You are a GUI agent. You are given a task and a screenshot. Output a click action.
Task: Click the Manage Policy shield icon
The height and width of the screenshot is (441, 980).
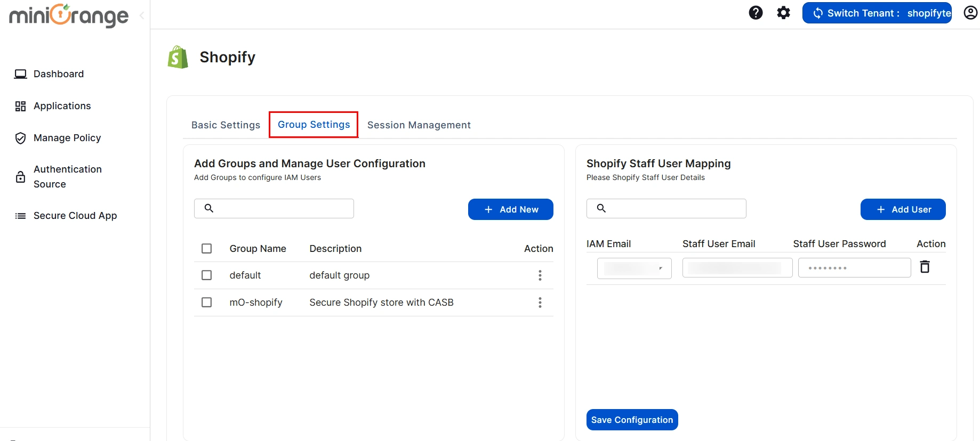(x=20, y=138)
